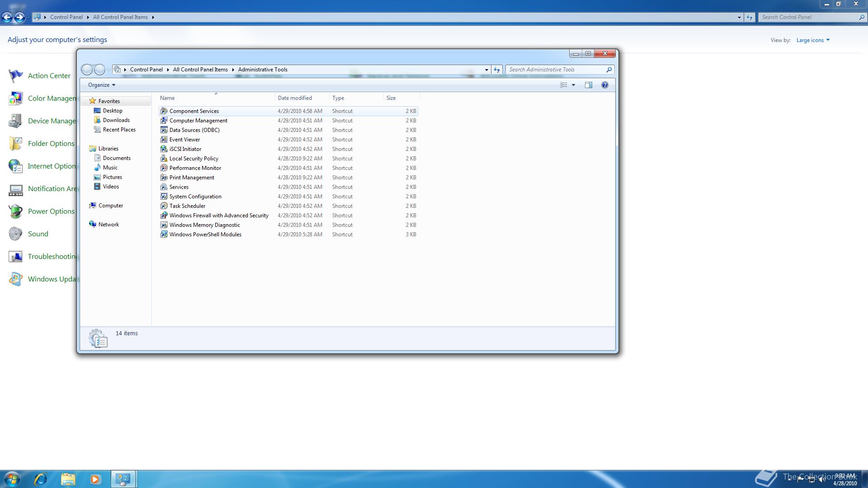Click the Windows Start orb
868x488 pixels.
click(x=12, y=479)
